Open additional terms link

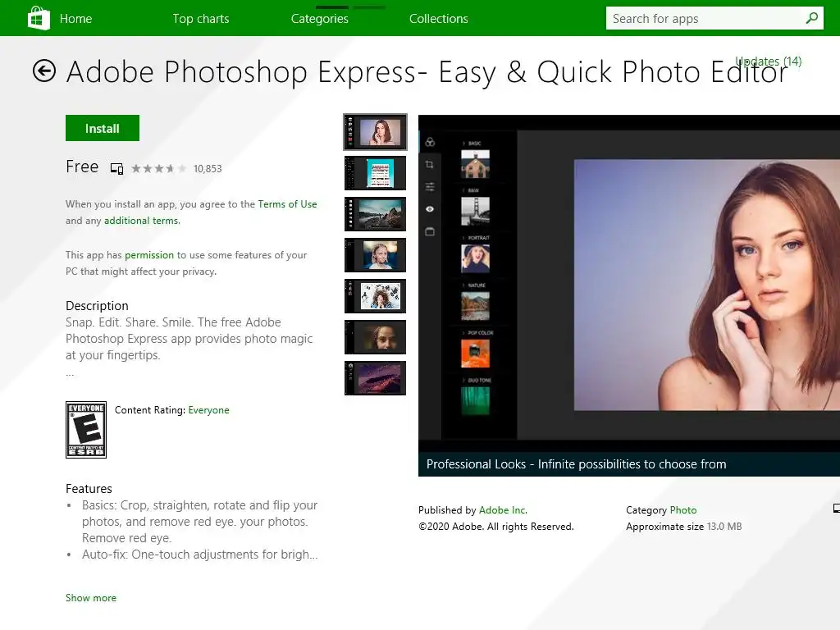pos(141,221)
